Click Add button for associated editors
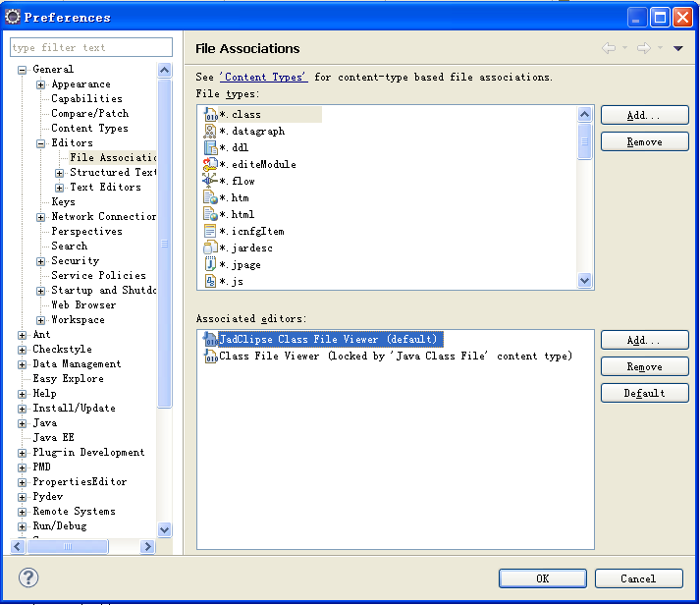The width and height of the screenshot is (700, 605). pyautogui.click(x=644, y=340)
